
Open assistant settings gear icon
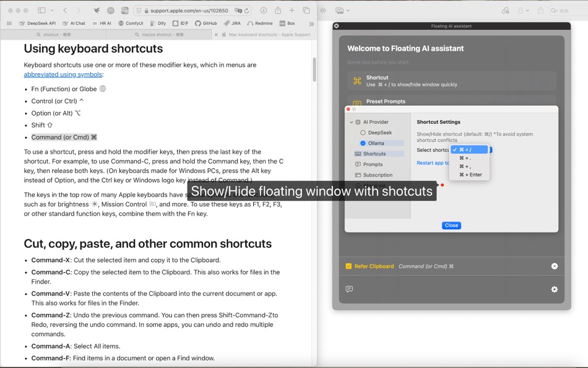554,289
